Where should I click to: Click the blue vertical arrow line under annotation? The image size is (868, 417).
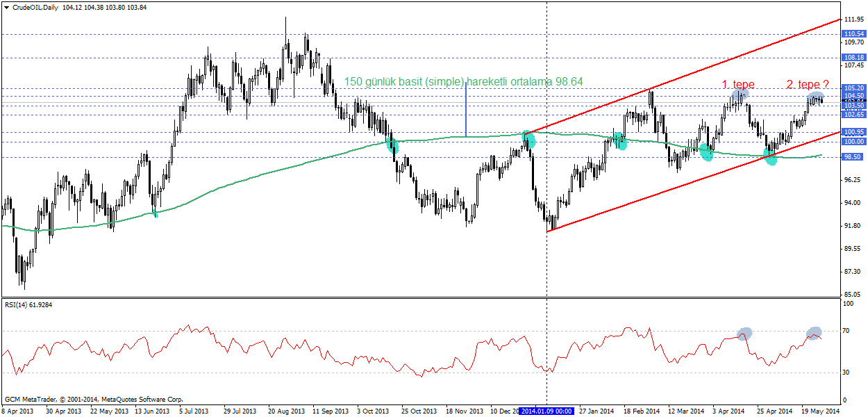click(x=465, y=111)
